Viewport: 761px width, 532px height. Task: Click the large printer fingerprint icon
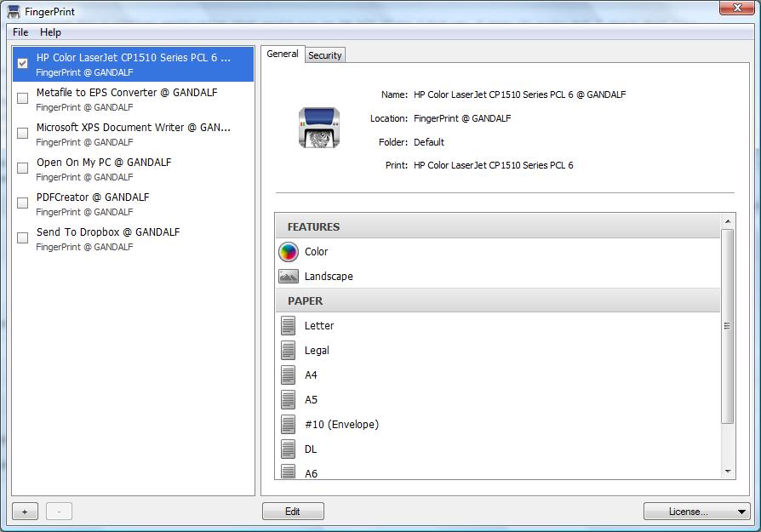click(x=319, y=128)
